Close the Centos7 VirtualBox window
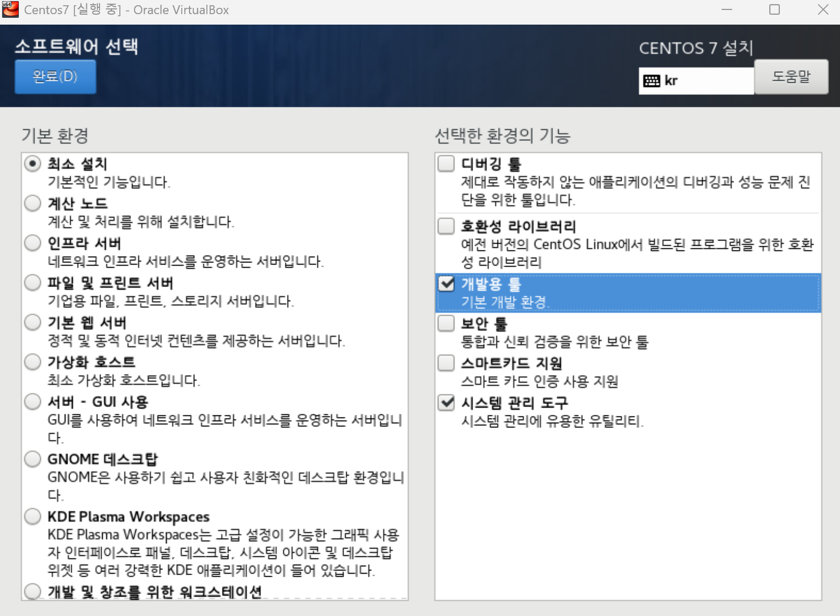This screenshot has height=616, width=840. (823, 9)
